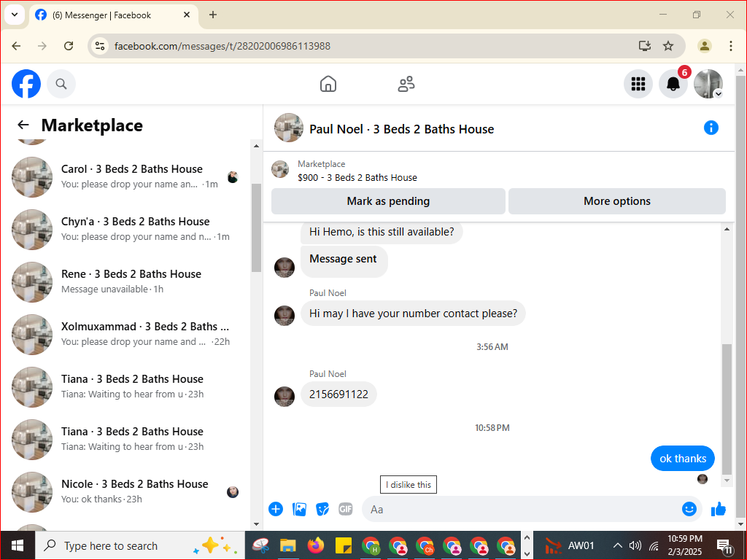Click the chat messages scrollbar thumb
Image resolution: width=747 pixels, height=560 pixels.
pos(727,408)
